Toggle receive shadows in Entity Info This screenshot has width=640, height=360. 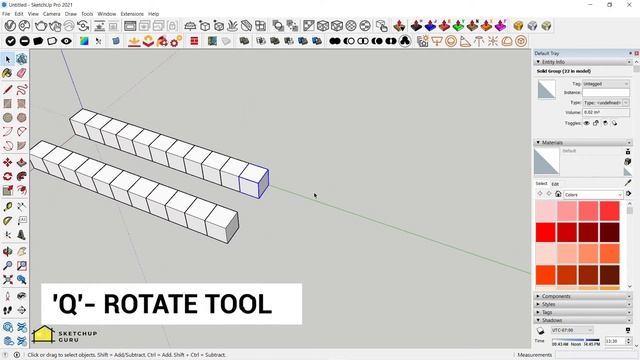coord(605,123)
